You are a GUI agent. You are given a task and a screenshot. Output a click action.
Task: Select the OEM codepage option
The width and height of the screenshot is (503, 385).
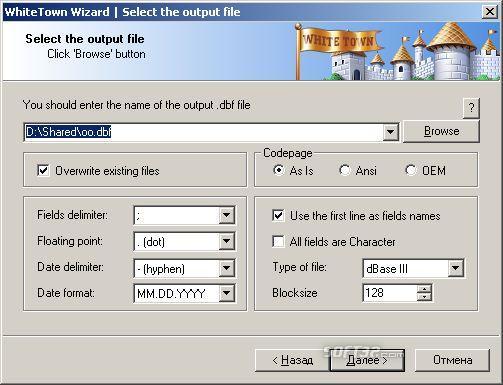411,170
